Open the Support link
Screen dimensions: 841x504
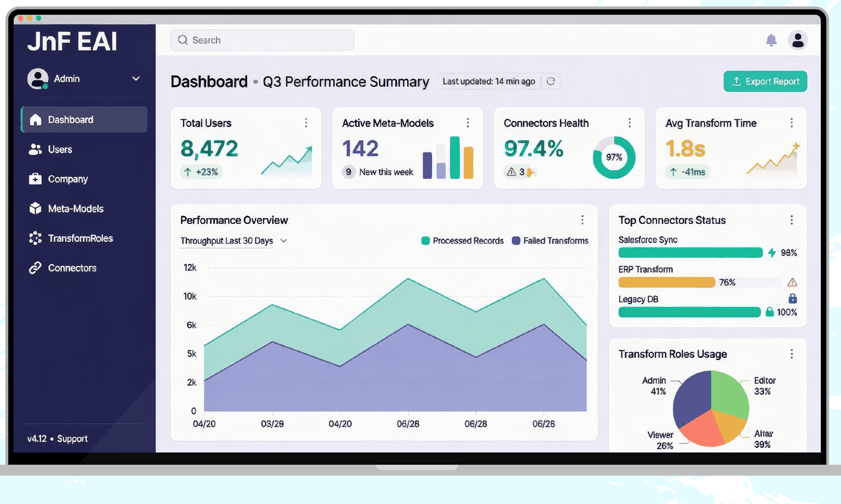click(72, 438)
